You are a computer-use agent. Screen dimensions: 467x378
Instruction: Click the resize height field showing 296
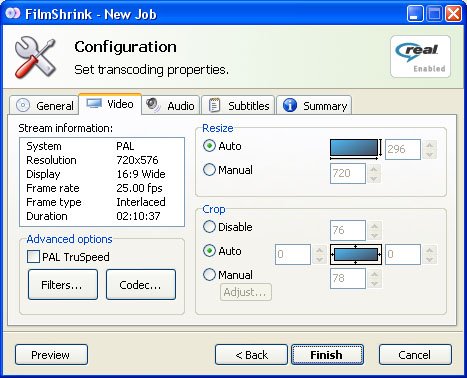coord(403,149)
